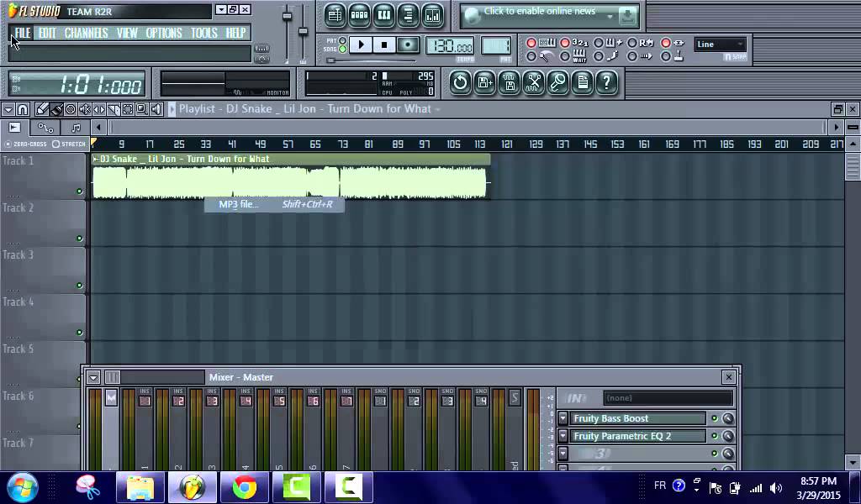This screenshot has height=504, width=861.
Task: Enable the STRETCH option
Action: 56,144
